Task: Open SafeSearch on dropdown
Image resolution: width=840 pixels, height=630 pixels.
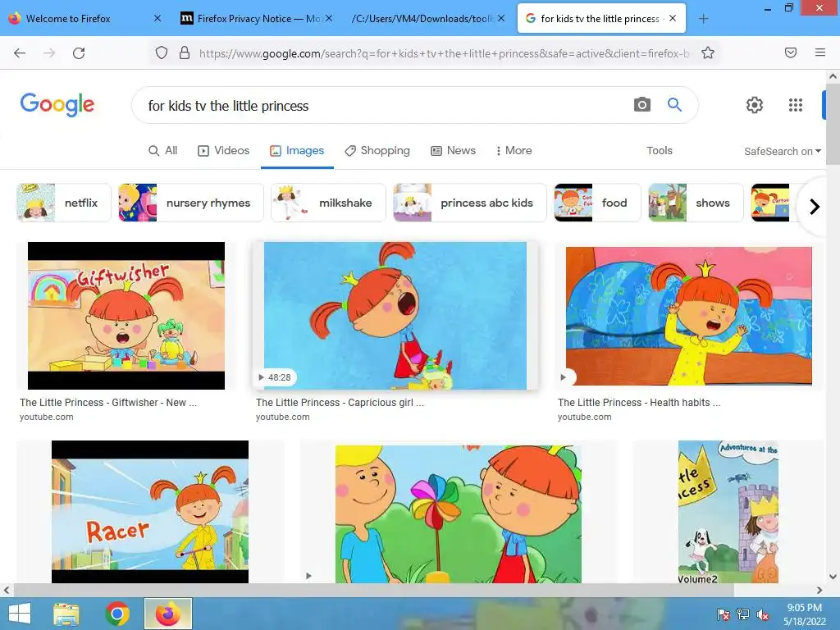Action: pyautogui.click(x=782, y=151)
